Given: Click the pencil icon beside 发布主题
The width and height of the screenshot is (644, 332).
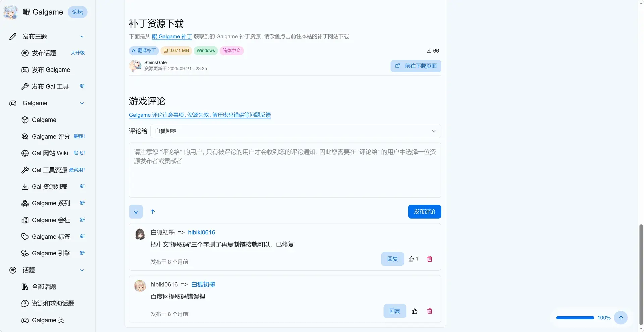Looking at the screenshot, I should pos(13,36).
